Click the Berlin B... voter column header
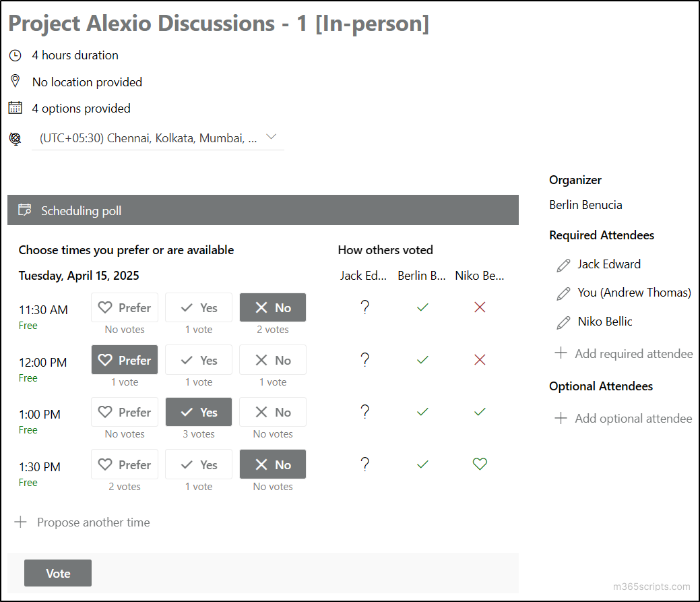 pos(420,275)
